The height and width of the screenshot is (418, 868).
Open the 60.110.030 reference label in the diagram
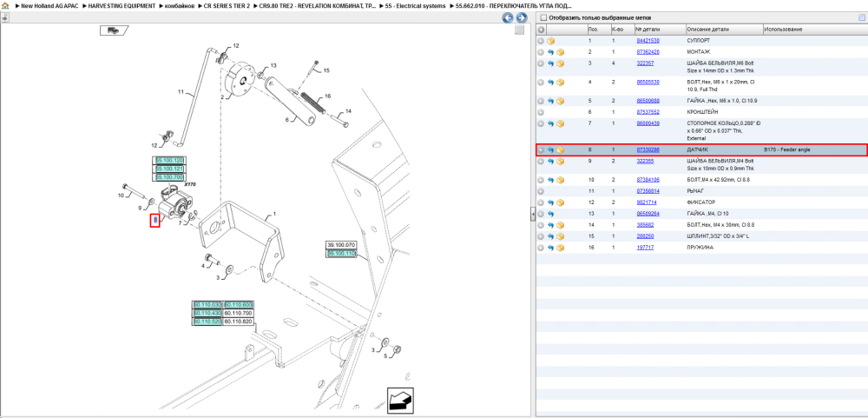pyautogui.click(x=207, y=305)
